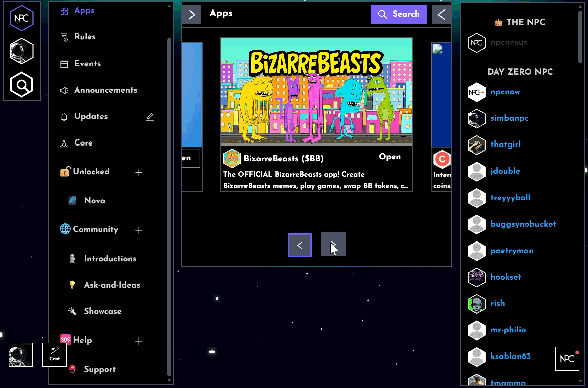This screenshot has height=388, width=588.
Task: Go to next app in carousel
Action: point(333,244)
